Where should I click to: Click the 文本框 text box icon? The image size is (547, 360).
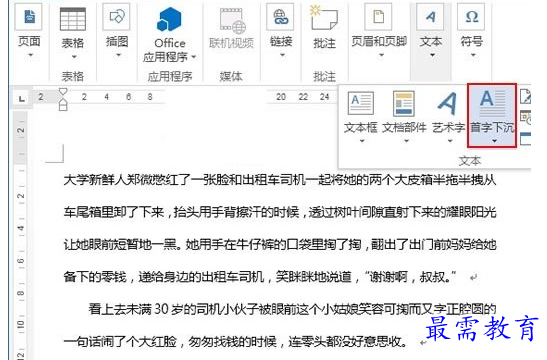(361, 103)
